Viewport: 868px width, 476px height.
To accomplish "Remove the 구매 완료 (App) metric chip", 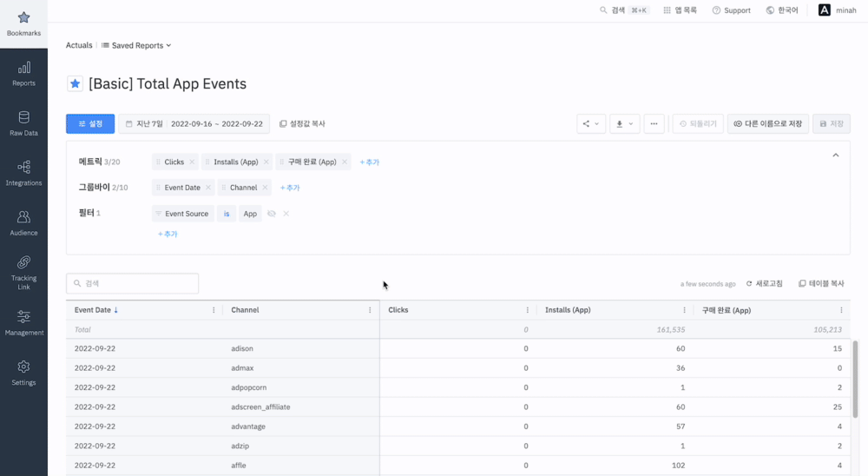I will click(345, 162).
